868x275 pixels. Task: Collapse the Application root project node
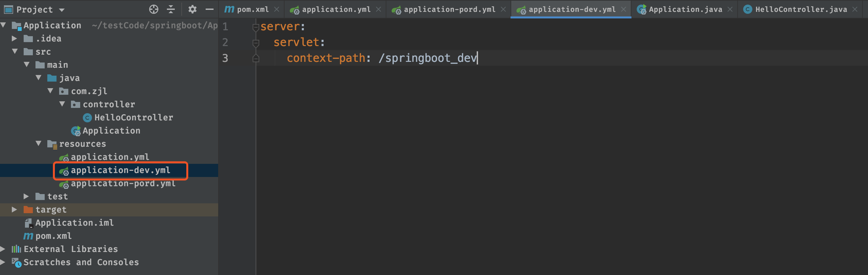click(3, 25)
